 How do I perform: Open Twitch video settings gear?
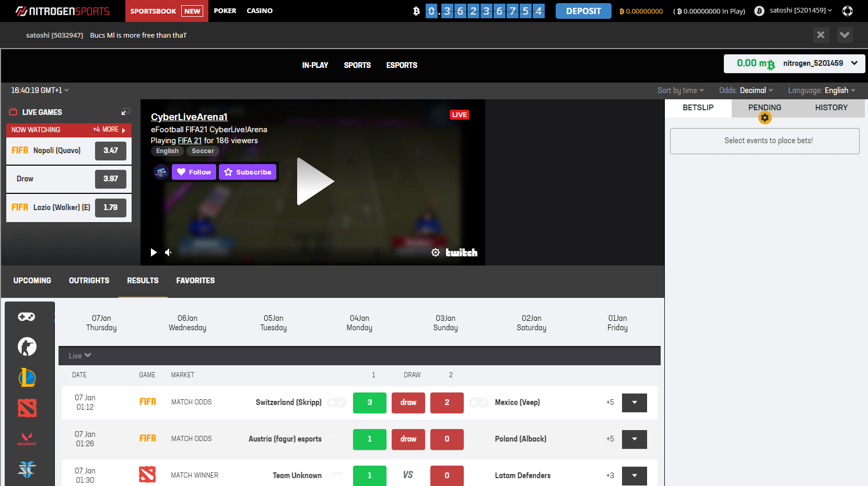[x=436, y=252]
